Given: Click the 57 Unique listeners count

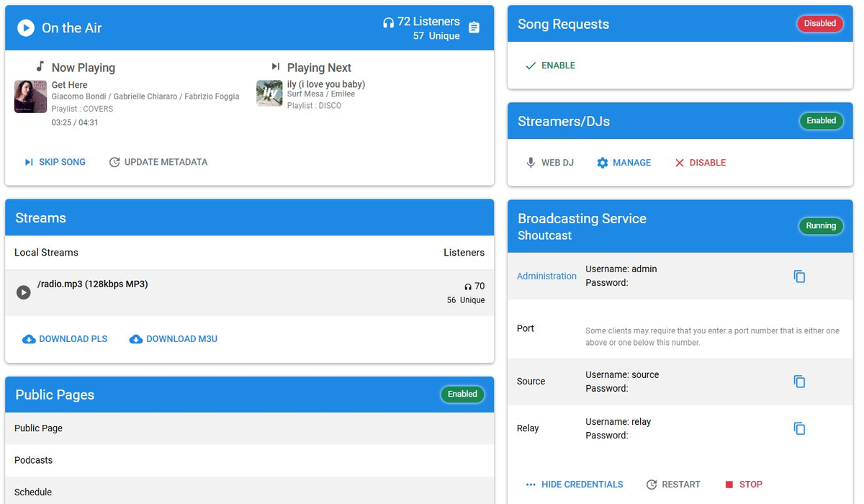Looking at the screenshot, I should pyautogui.click(x=436, y=36).
